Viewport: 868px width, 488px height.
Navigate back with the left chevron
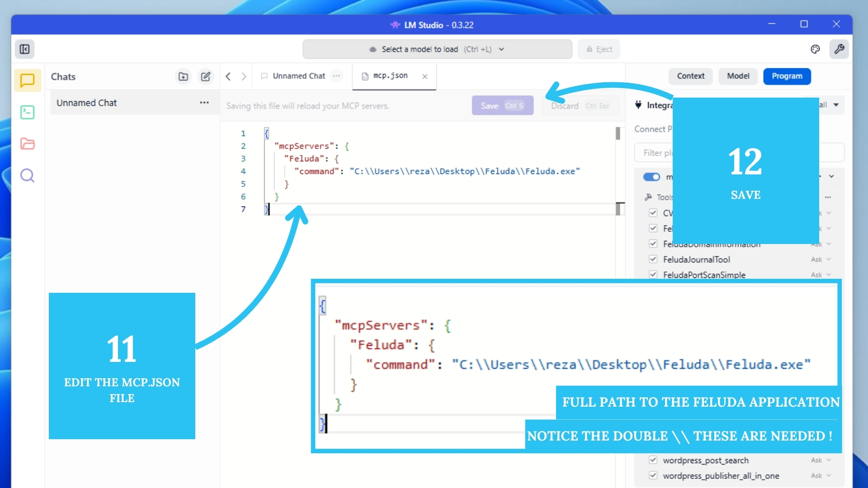(228, 76)
